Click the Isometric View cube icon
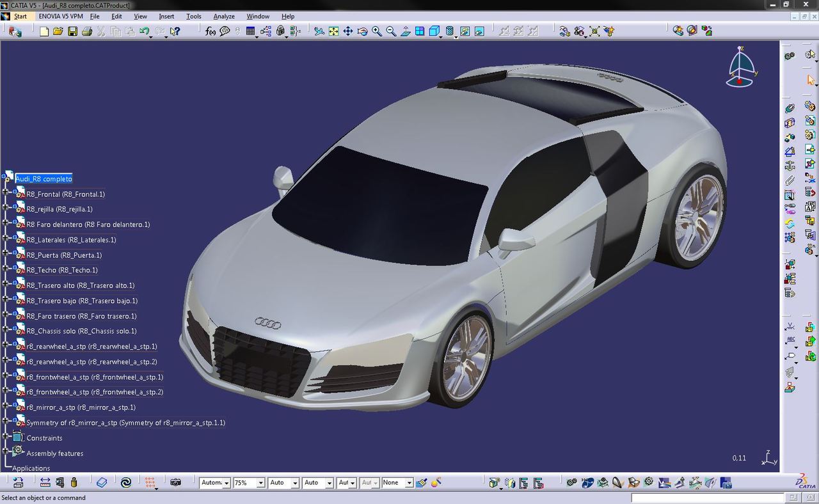 coord(434,31)
